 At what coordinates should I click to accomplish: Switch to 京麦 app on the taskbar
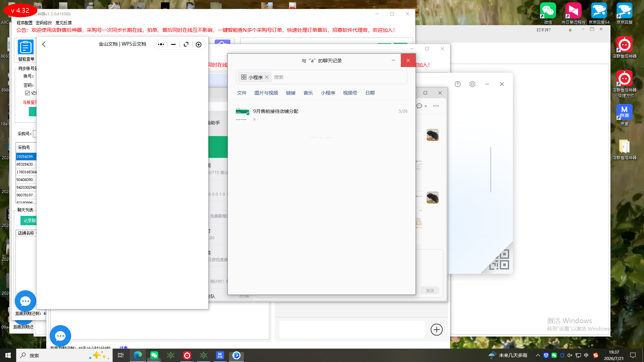point(220,355)
